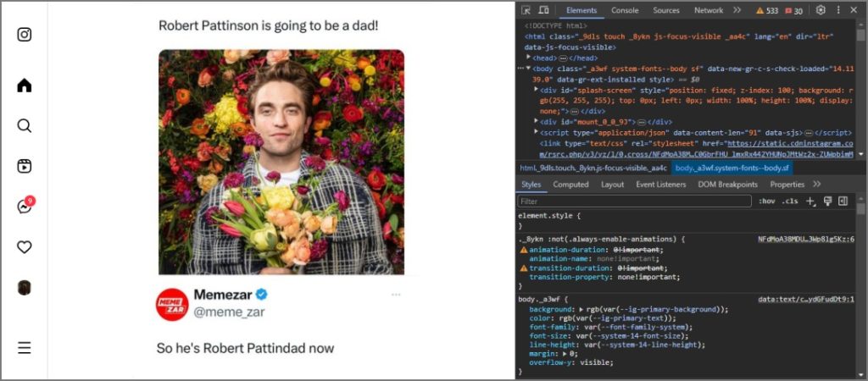868x381 pixels.
Task: Open Messenger with 9 notifications
Action: click(x=25, y=206)
